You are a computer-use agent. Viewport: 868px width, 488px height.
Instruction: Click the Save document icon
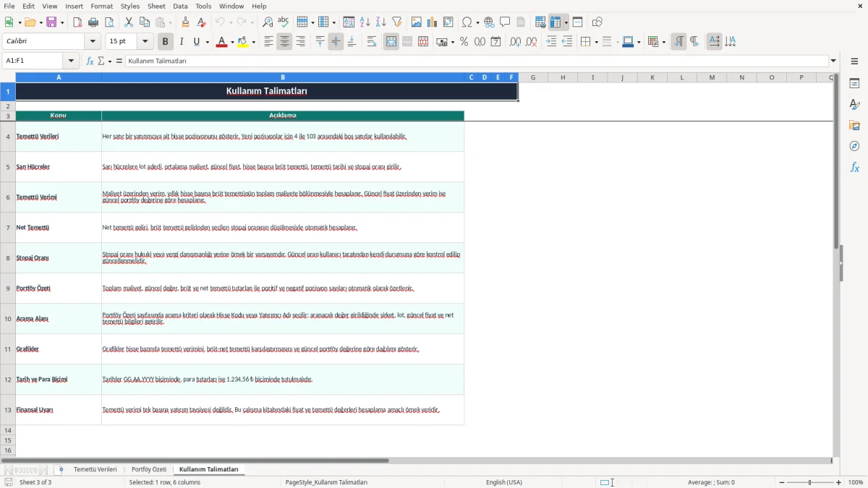pos(51,22)
